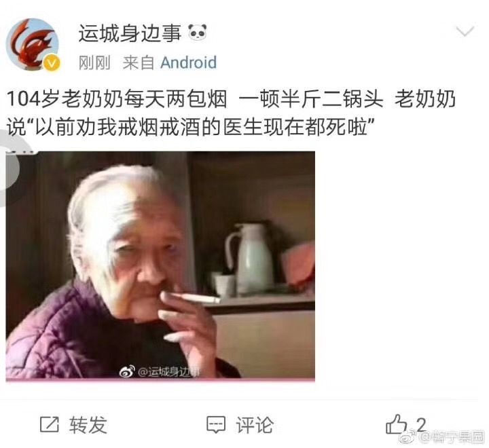Image resolution: width=489 pixels, height=448 pixels.
Task: Click the yellow verified badge on avatar
Action: [52, 64]
